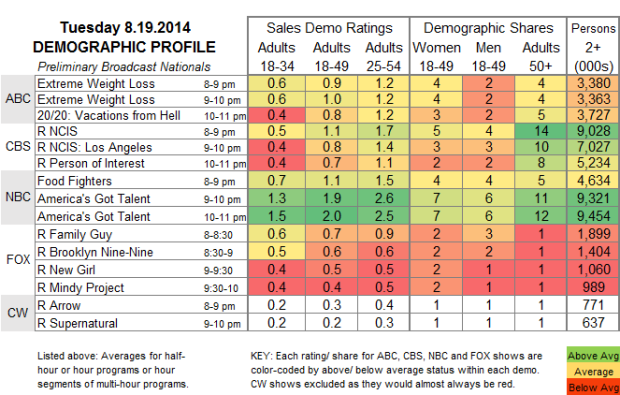The image size is (620, 395).
Task: Click the 9,454 viewers cell
Action: [593, 216]
